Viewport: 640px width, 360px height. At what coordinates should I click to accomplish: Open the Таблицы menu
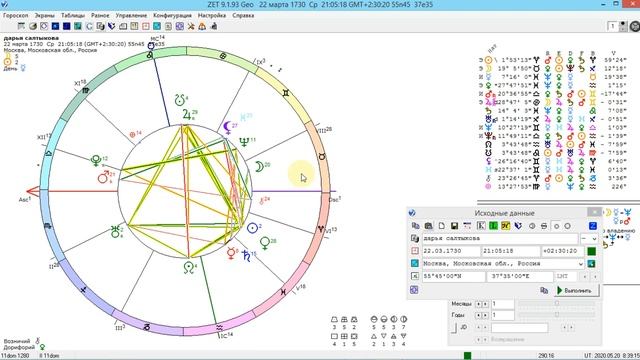[73, 15]
